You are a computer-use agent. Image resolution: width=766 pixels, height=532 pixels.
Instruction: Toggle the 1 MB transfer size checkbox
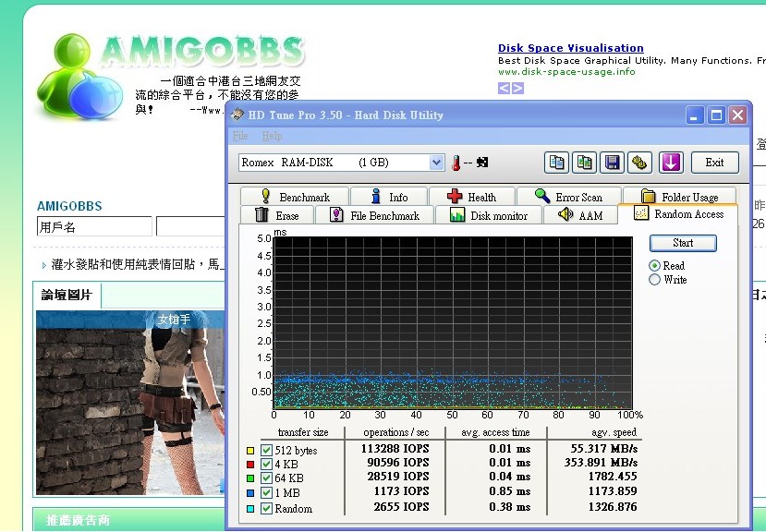coord(266,493)
